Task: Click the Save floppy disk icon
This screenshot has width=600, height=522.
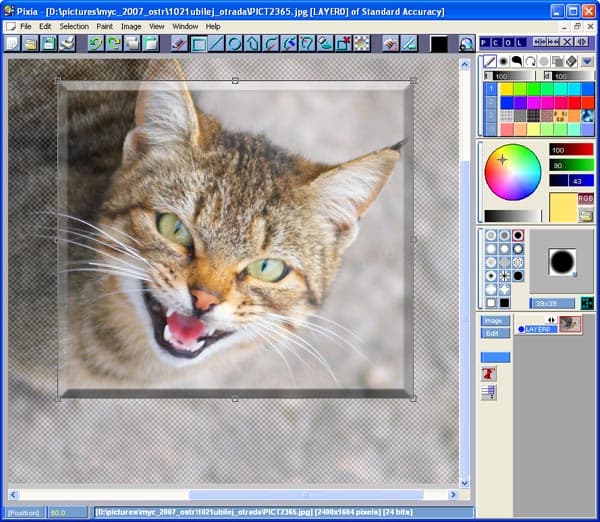Action: pos(49,44)
